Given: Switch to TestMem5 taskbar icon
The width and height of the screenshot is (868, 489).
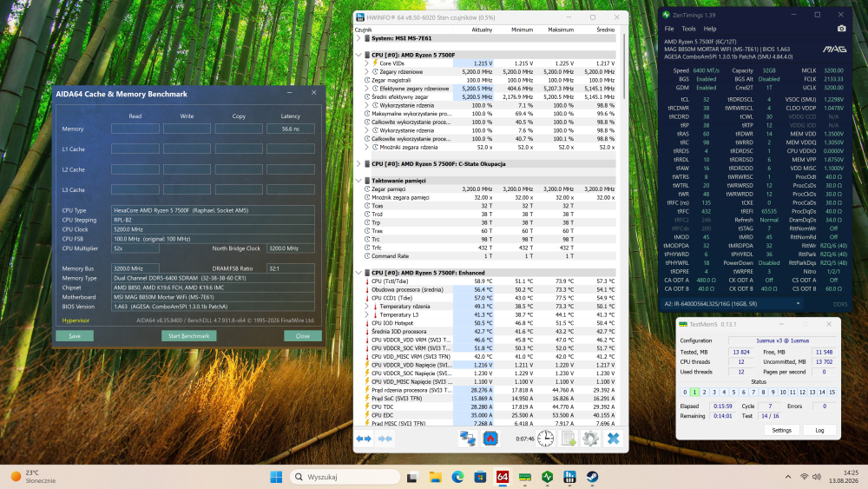Looking at the screenshot, I should [x=525, y=477].
